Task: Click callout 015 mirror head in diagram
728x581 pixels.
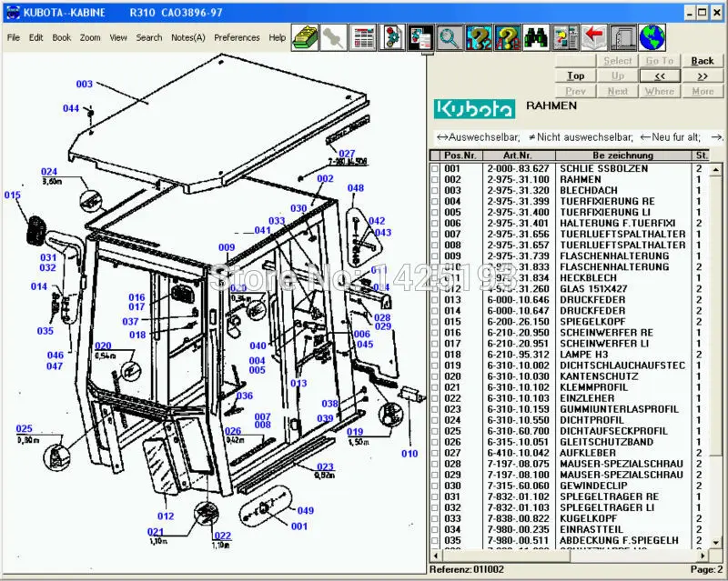Action: click(13, 195)
